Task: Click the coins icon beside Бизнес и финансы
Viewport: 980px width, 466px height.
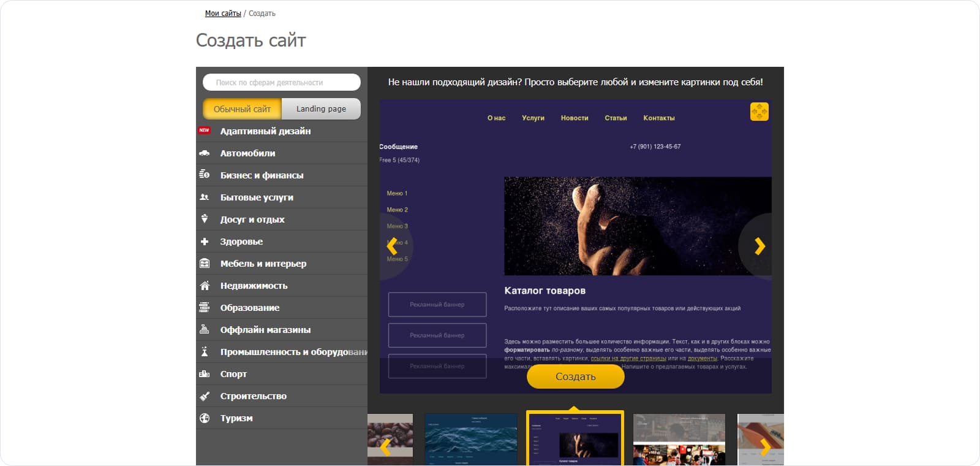Action: click(x=205, y=175)
